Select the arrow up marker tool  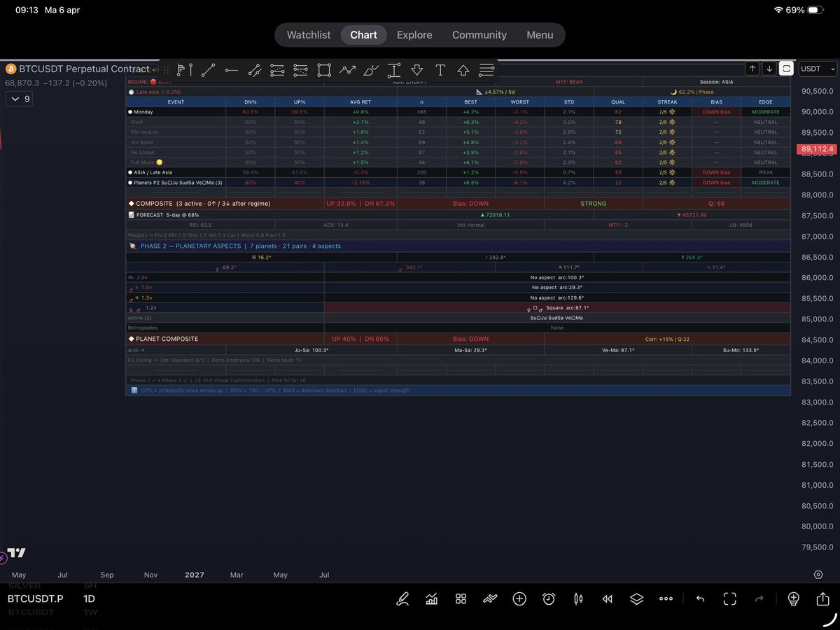(x=463, y=69)
